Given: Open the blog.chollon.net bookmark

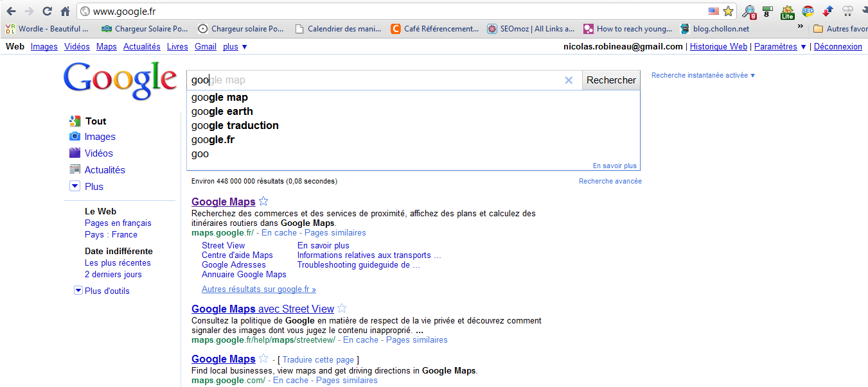Looking at the screenshot, I should 714,29.
